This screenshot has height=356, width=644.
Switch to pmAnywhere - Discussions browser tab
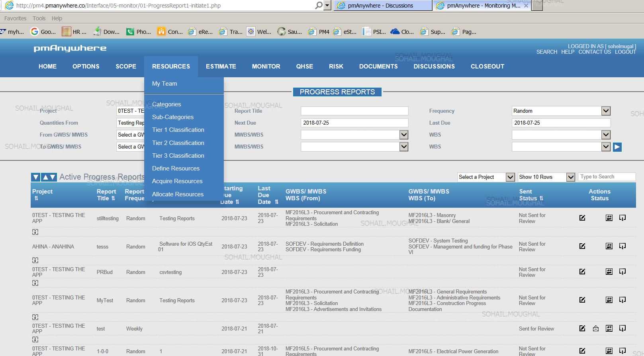(x=382, y=6)
